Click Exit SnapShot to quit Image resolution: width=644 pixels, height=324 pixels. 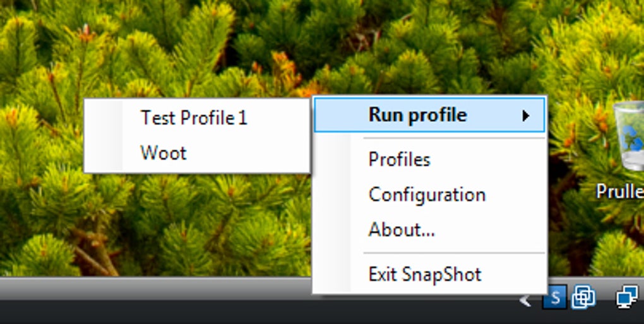click(425, 275)
